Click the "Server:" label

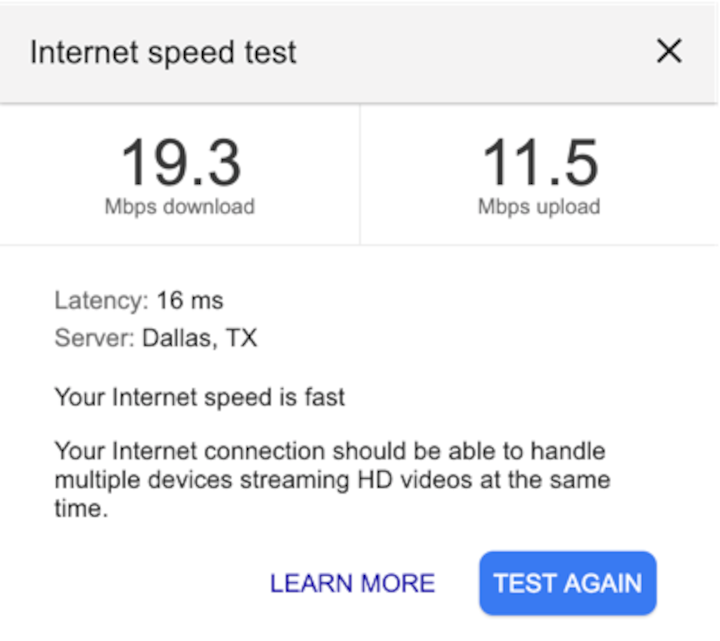(94, 338)
